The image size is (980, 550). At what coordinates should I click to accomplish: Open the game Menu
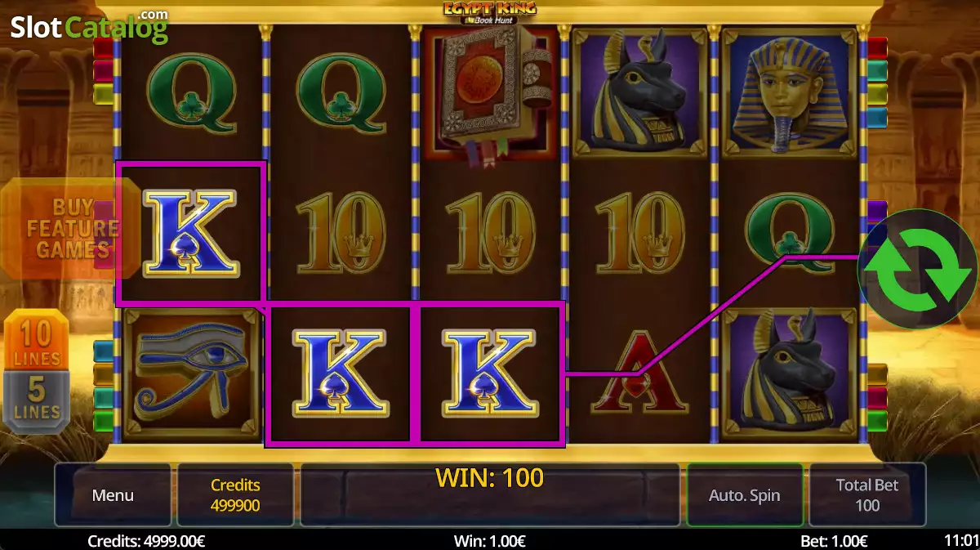click(113, 495)
